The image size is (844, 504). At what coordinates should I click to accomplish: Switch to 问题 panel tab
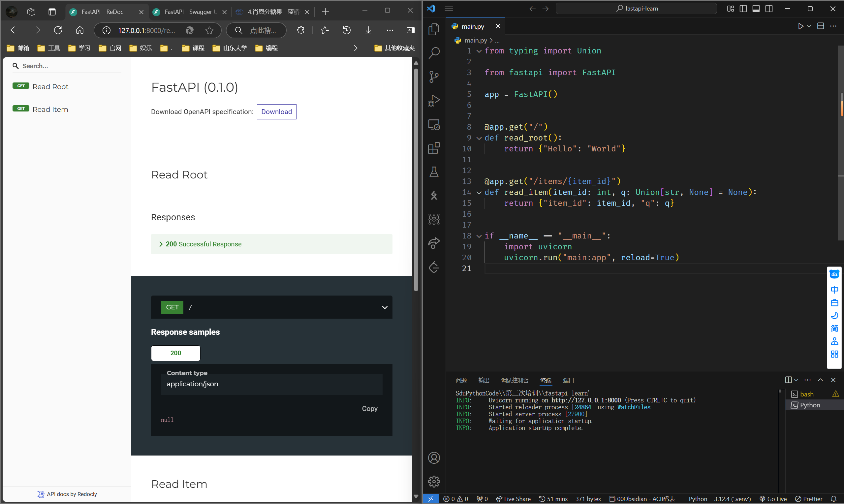(x=461, y=380)
